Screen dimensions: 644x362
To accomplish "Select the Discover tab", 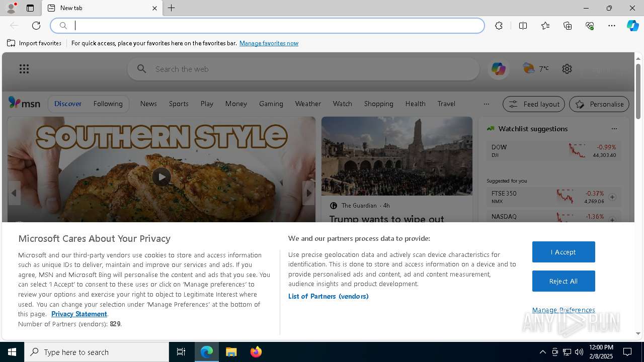I will pos(68,104).
